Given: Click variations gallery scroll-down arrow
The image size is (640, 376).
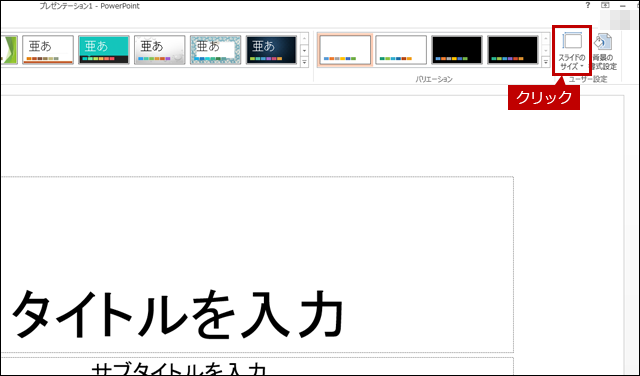Looking at the screenshot, I should [546, 51].
